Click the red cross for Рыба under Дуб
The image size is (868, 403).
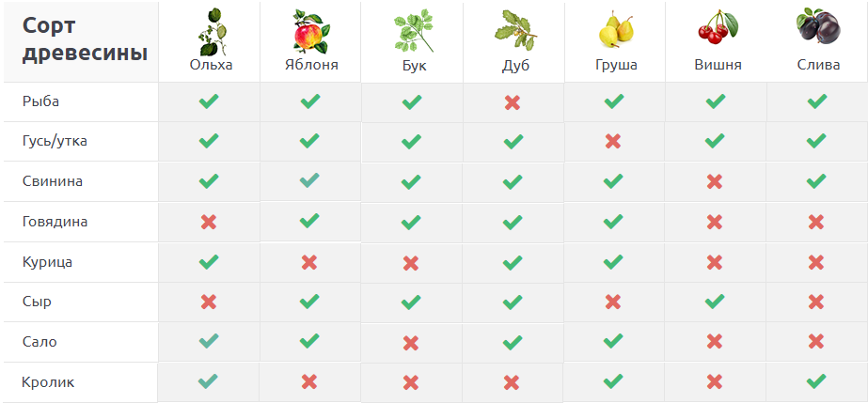(513, 101)
